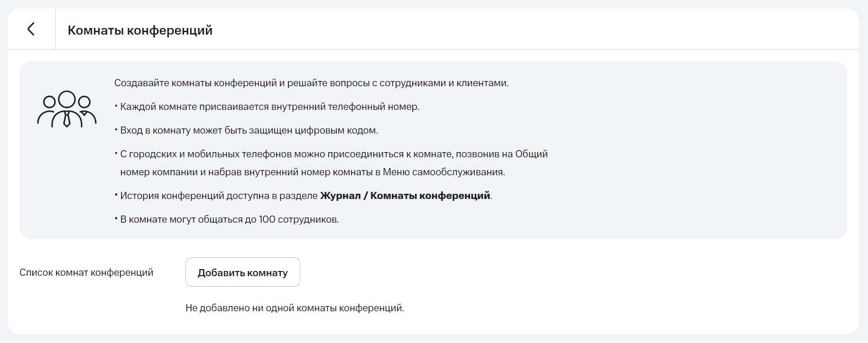This screenshot has height=343, width=868.
Task: Click the "Комнаты конференций" page header title
Action: point(140,30)
